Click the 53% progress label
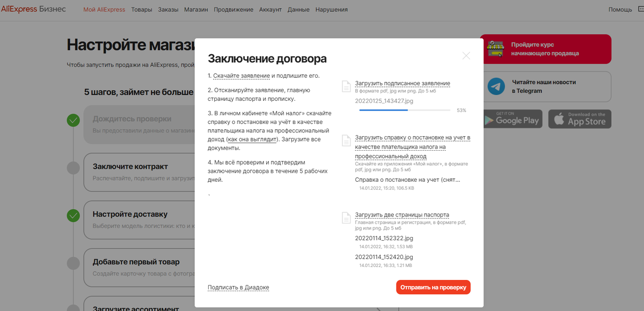This screenshot has height=311, width=644. [x=461, y=110]
